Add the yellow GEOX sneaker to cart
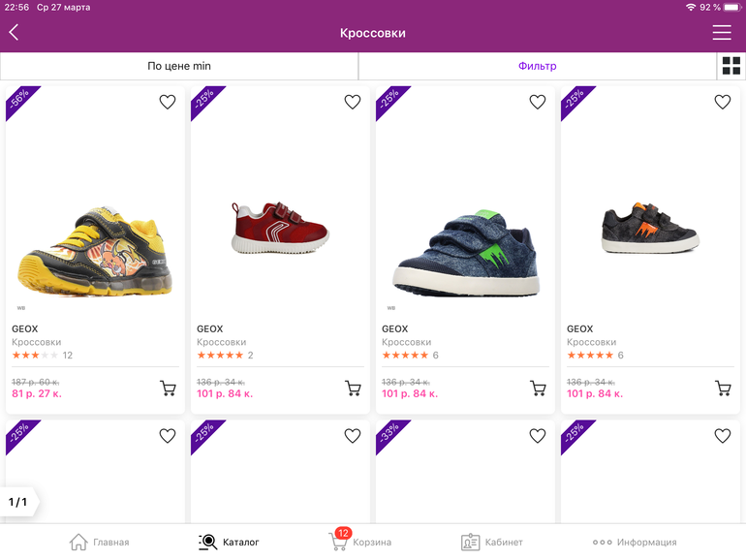746x560 pixels. (x=168, y=389)
